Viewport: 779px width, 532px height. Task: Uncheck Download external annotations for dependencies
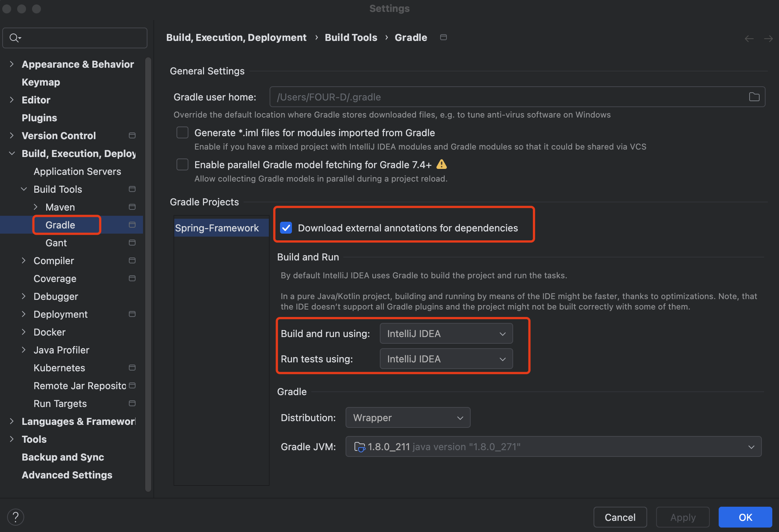pos(286,228)
